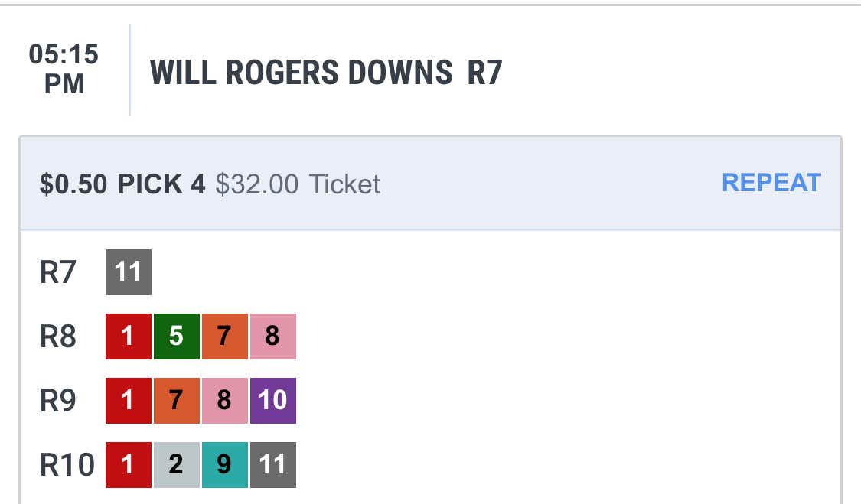Click the $32.00 Ticket cost label
The image size is (861, 504).
tap(298, 184)
